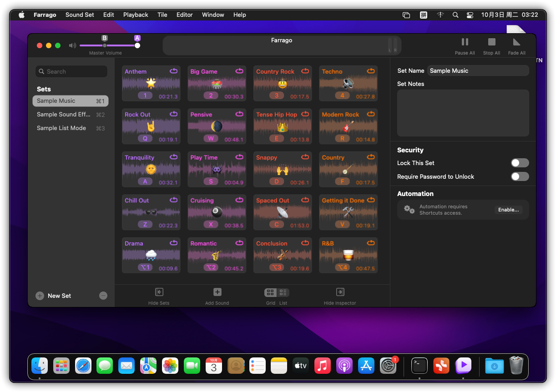
Task: Click the Hide Sets toolbar icon
Action: coord(159,292)
